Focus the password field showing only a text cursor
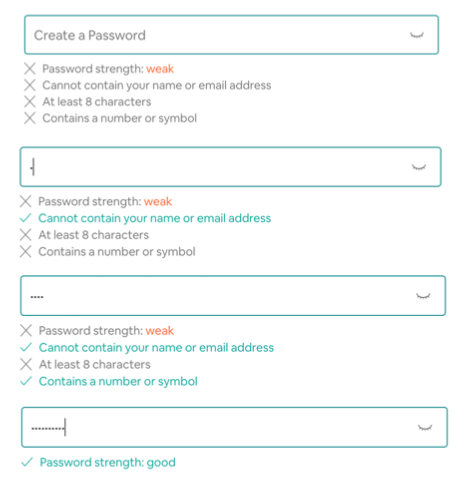The image size is (467, 483). pos(231,167)
